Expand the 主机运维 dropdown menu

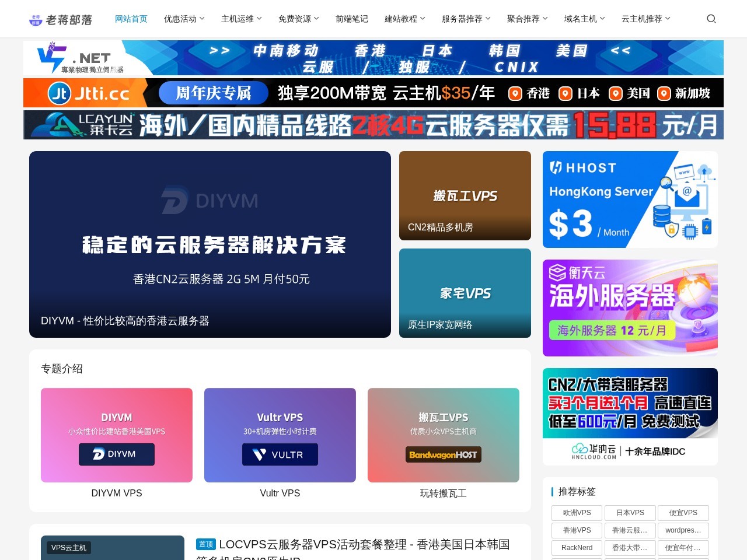[241, 19]
